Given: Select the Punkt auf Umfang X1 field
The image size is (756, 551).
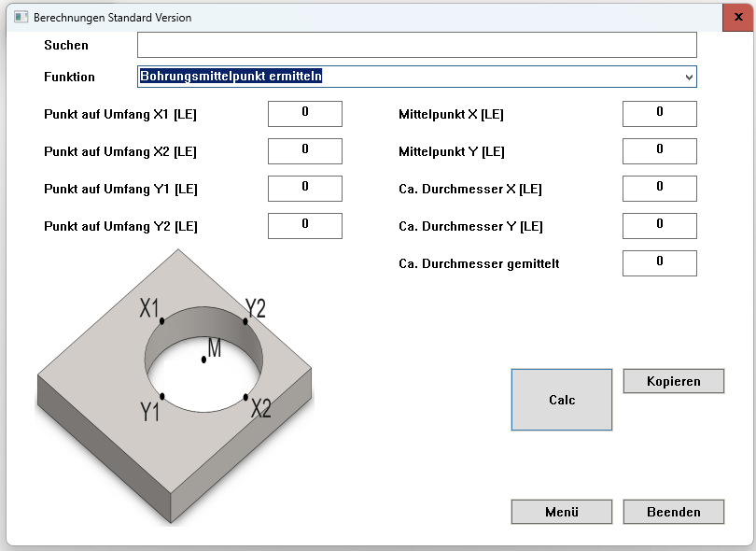Looking at the screenshot, I should (x=304, y=114).
